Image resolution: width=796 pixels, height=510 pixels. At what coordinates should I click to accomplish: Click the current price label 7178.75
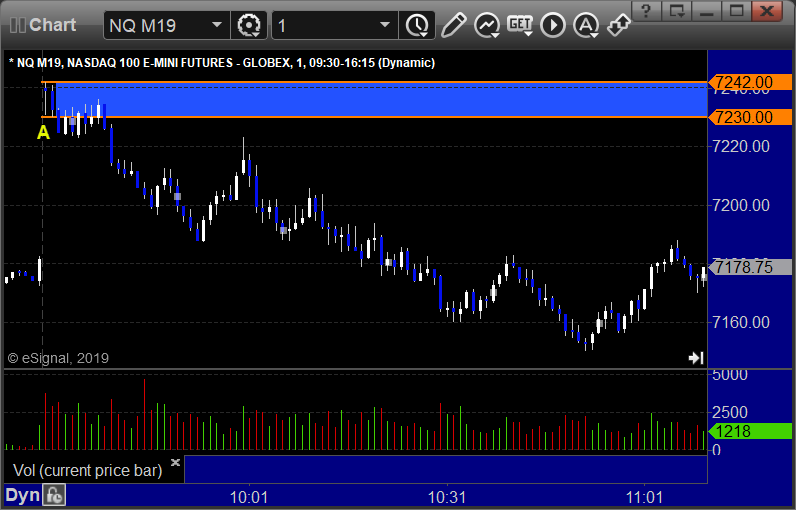[x=750, y=267]
